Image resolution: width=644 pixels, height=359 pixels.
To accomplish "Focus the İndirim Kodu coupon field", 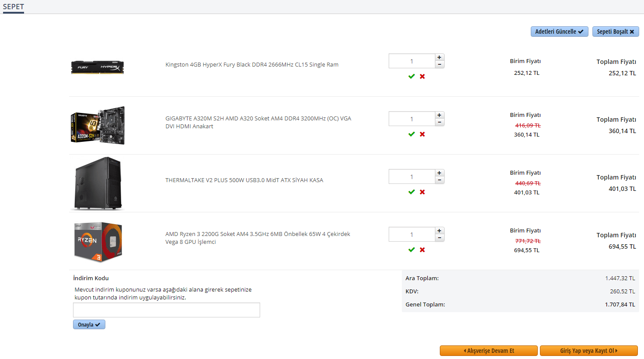I will pyautogui.click(x=166, y=310).
